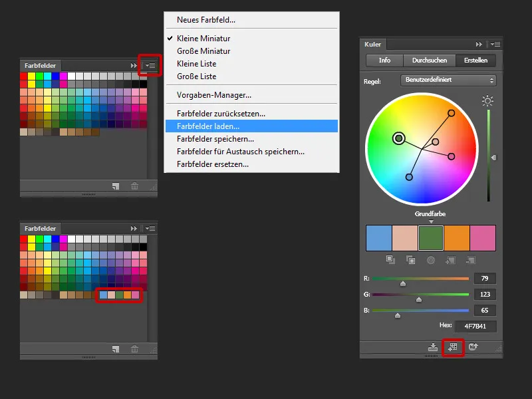Click the Kuler panel title tab
Screen dimensions: 532x399
(372, 44)
